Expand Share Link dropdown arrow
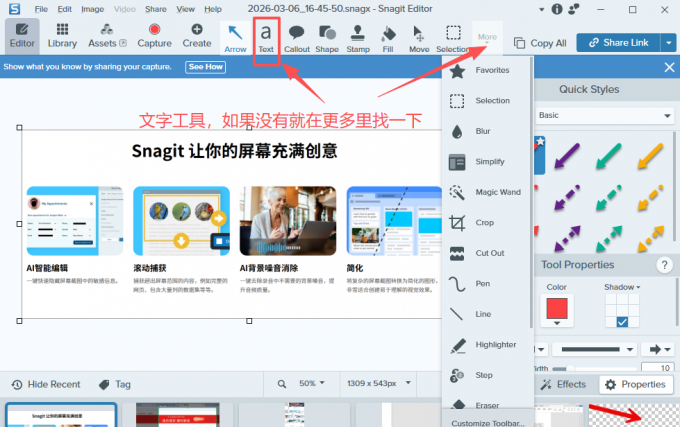The image size is (680, 427). (x=668, y=43)
